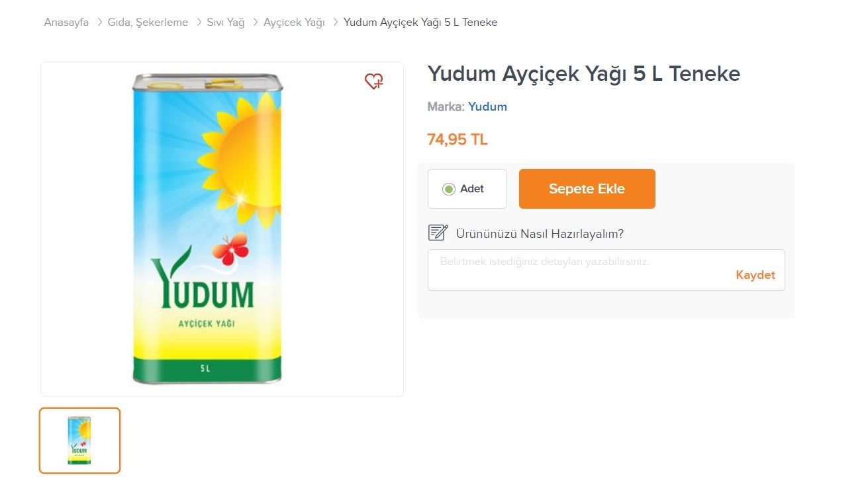The height and width of the screenshot is (485, 868).
Task: Click the 'Yudum Ayçiçek Yağı 5 L Teneke' breadcrumb
Action: pyautogui.click(x=420, y=23)
